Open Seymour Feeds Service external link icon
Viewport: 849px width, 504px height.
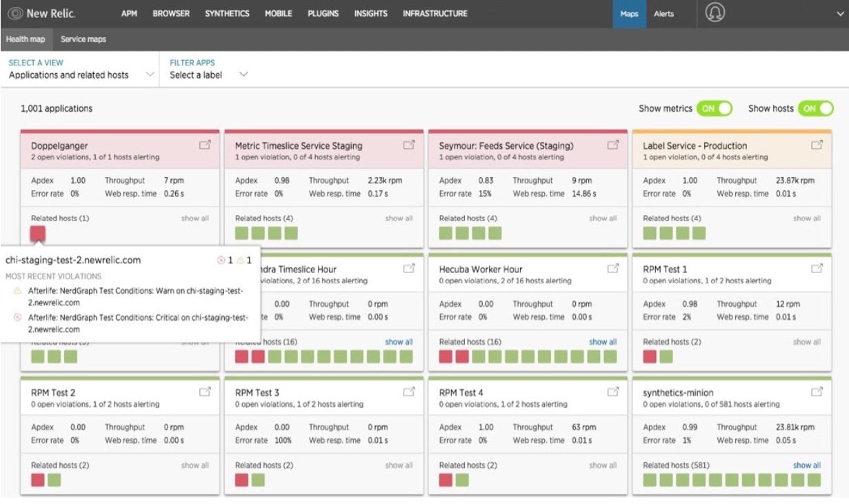click(613, 145)
